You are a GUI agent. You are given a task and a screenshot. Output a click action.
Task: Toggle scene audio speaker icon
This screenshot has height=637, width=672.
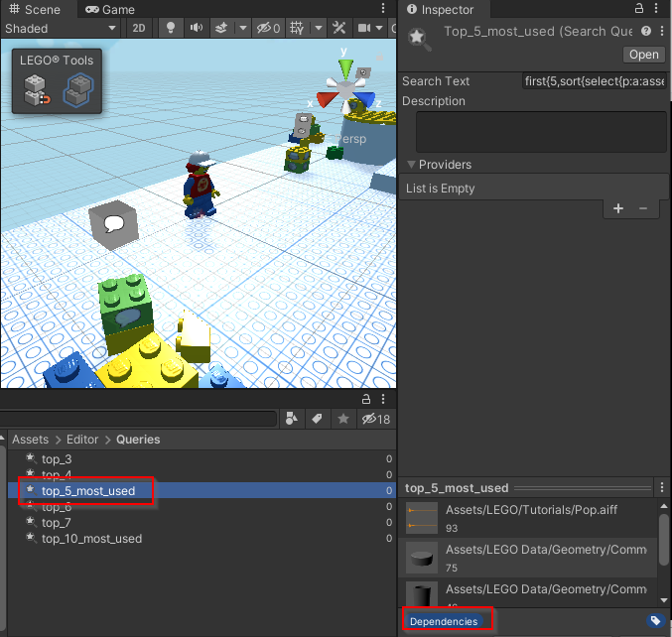tap(197, 29)
